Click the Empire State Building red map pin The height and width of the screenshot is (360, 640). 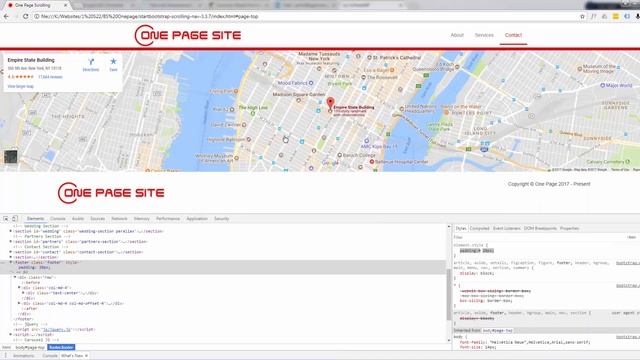tap(330, 103)
